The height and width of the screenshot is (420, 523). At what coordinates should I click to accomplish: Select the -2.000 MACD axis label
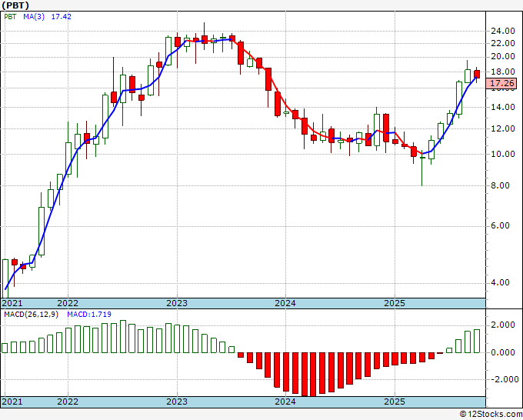tap(502, 379)
